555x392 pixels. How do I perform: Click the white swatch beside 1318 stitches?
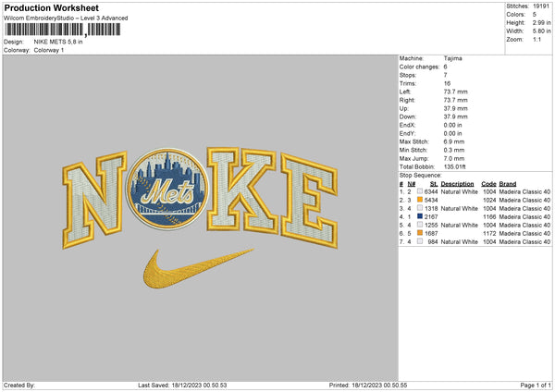(420, 208)
